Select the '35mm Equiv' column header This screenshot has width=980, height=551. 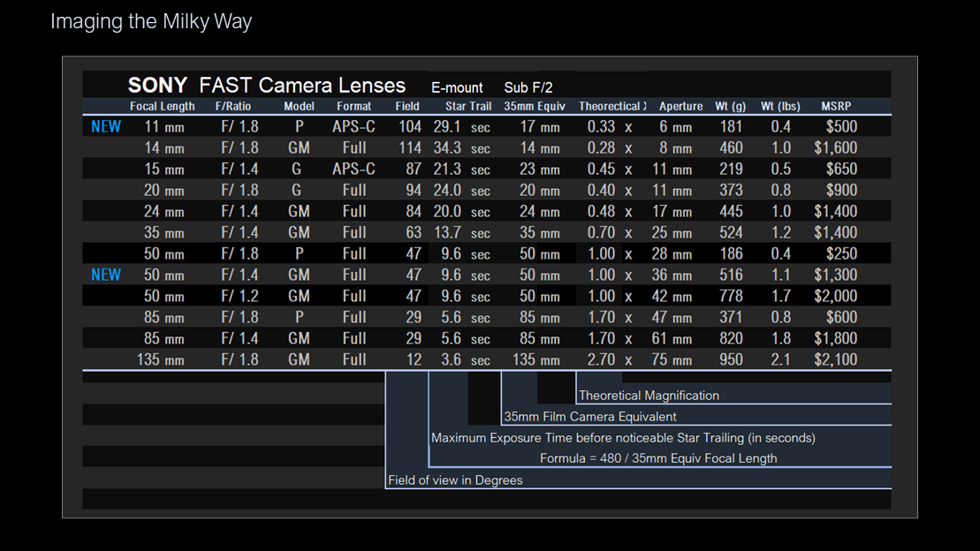pyautogui.click(x=535, y=106)
